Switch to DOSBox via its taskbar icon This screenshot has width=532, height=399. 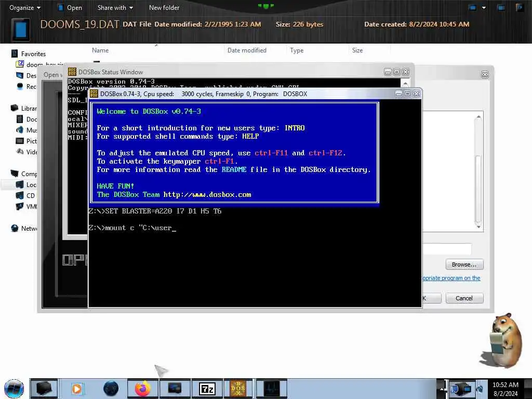click(x=238, y=389)
